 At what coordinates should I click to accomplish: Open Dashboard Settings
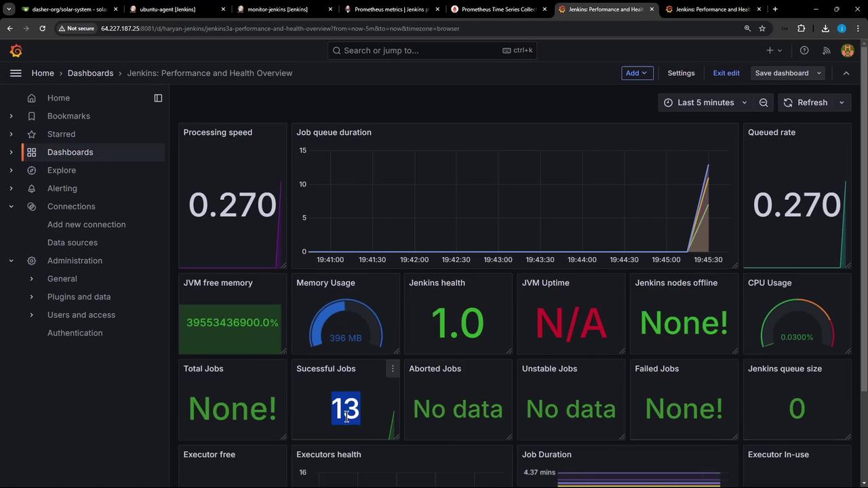click(x=681, y=73)
